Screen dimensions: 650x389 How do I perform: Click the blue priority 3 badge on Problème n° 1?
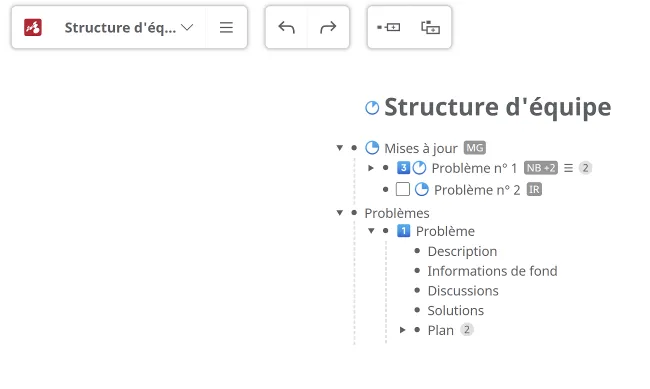click(x=403, y=168)
